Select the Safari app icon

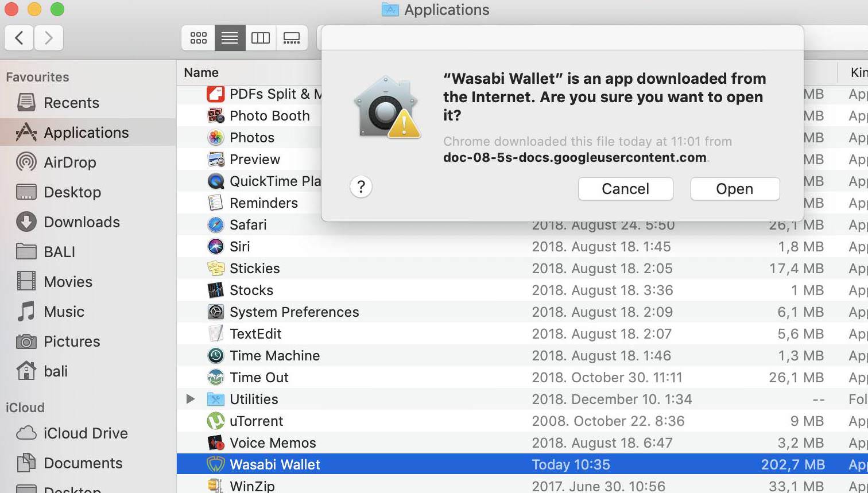click(x=215, y=225)
